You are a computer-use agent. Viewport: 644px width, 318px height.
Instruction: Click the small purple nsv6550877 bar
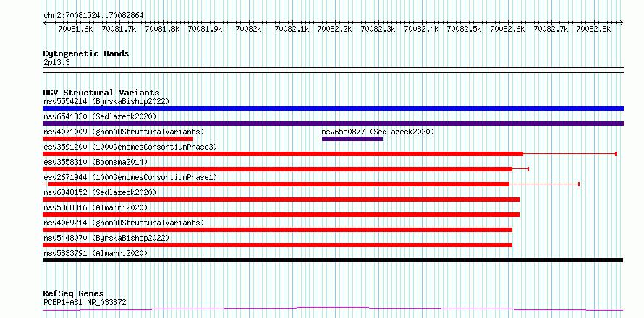(352, 139)
